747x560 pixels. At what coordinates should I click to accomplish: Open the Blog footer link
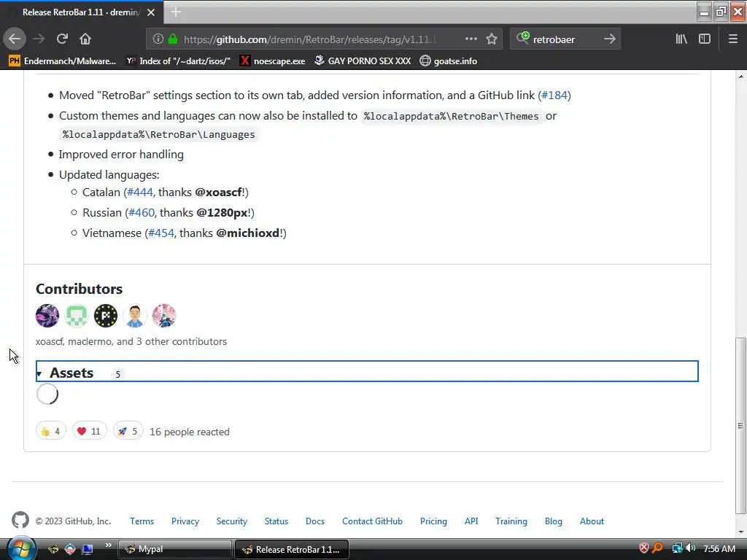pos(554,521)
